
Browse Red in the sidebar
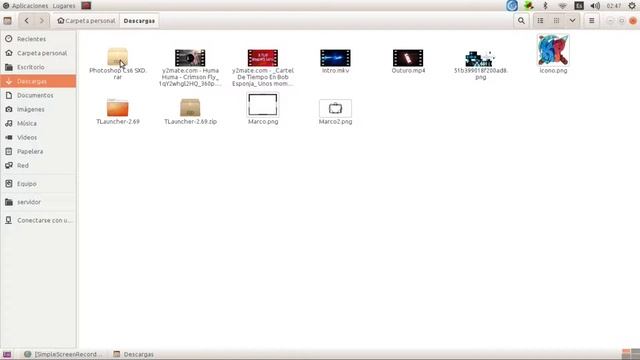tap(38, 166)
